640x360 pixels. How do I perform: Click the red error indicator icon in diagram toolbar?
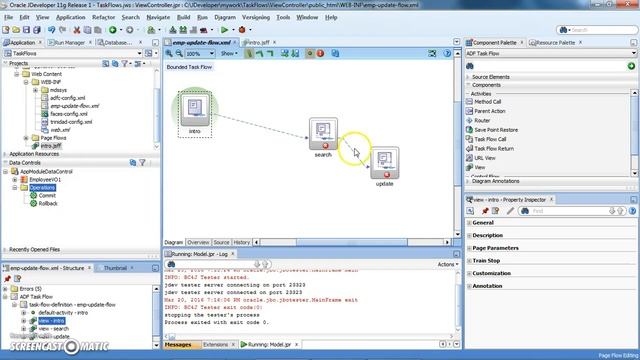pyautogui.click(x=320, y=53)
